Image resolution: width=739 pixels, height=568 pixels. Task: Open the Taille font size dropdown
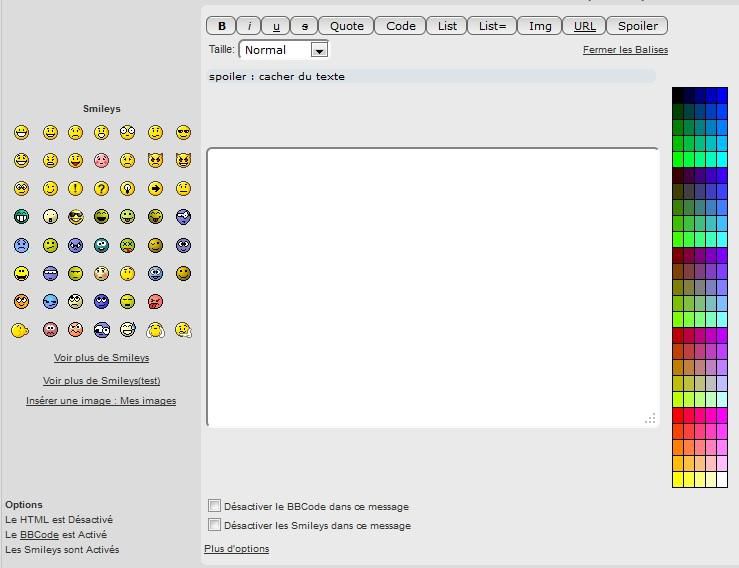tap(284, 49)
